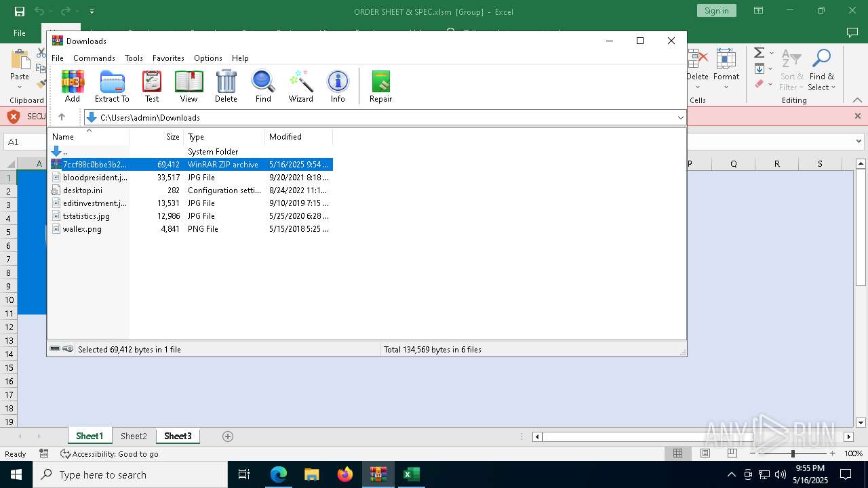Viewport: 868px width, 488px height.
Task: Open Excel AutoSum dropdown arrow
Action: coord(772,54)
